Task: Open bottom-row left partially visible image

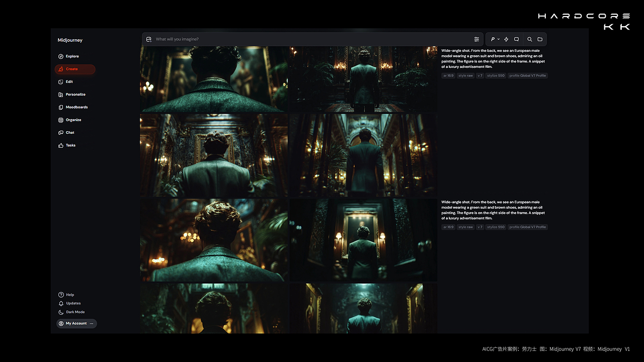Action: coord(214,308)
